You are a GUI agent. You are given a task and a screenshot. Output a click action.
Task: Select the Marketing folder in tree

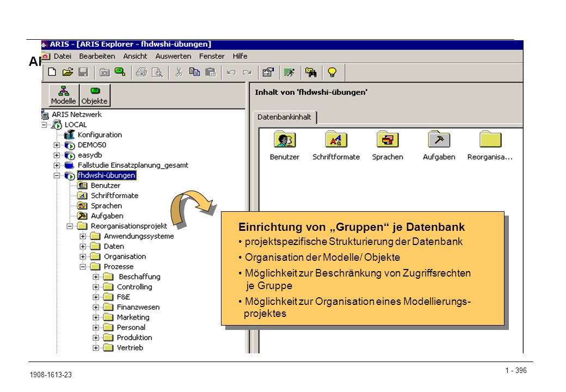click(133, 317)
